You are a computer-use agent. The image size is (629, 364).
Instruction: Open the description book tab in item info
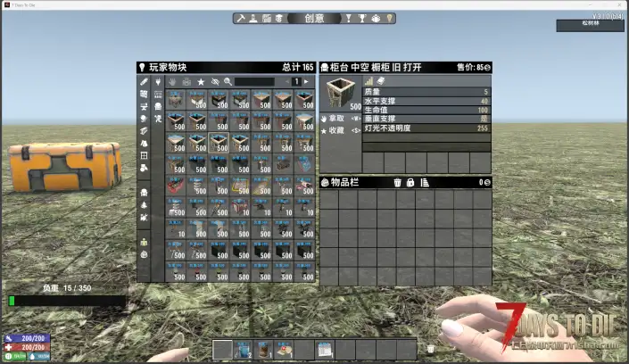coord(381,80)
